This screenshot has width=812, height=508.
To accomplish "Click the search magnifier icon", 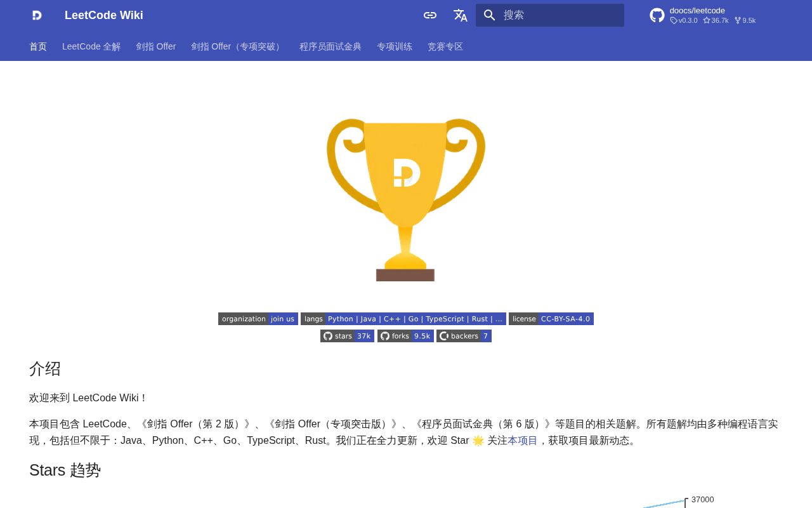I will 490,15.
